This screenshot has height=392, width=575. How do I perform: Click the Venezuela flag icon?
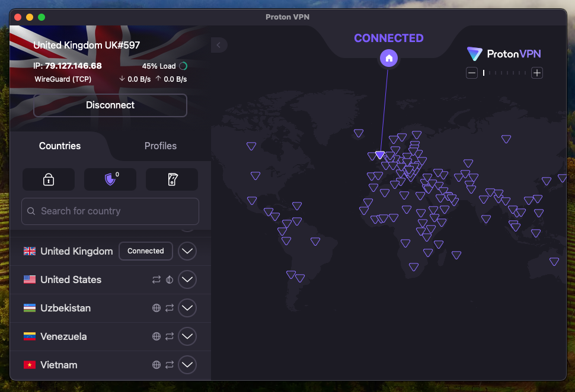coord(30,336)
